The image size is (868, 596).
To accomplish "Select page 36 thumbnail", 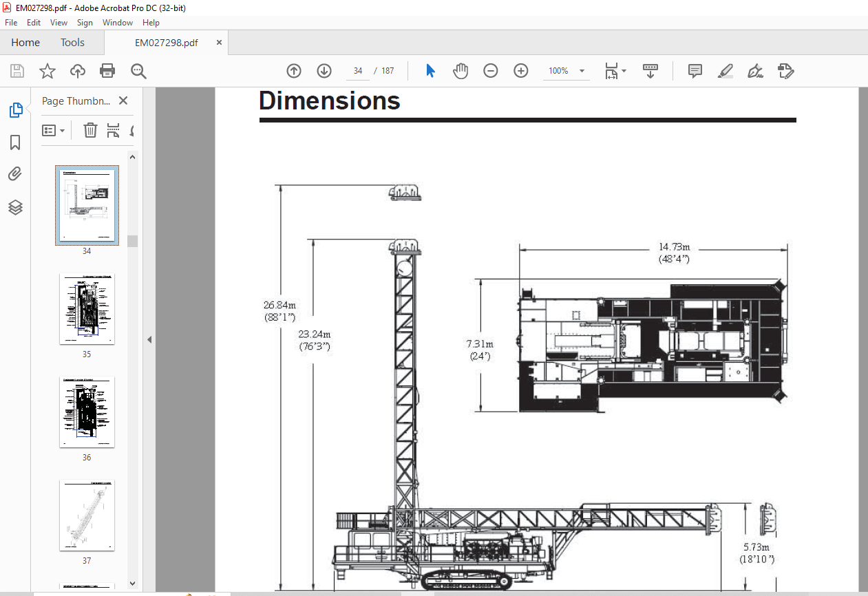I will (x=87, y=412).
